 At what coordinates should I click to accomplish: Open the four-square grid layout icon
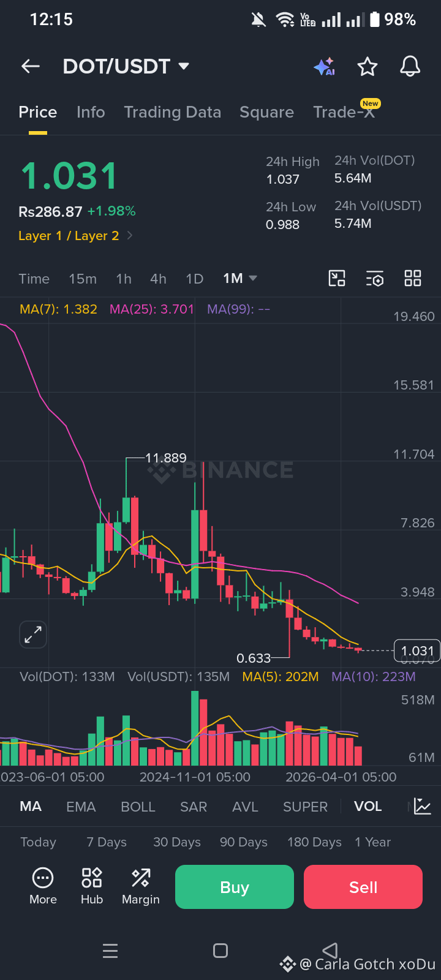tap(413, 279)
